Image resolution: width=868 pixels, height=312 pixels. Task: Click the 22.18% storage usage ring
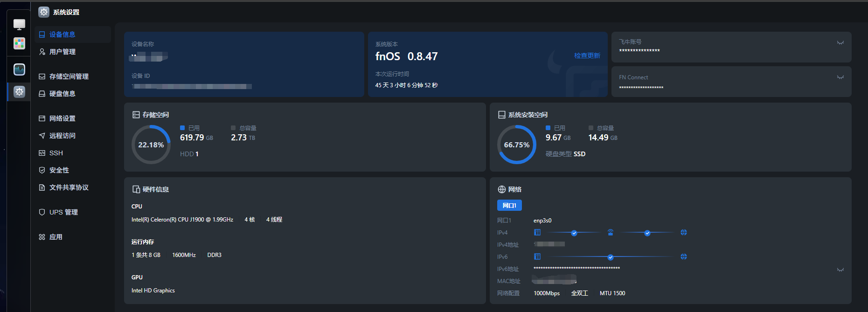[x=151, y=145]
